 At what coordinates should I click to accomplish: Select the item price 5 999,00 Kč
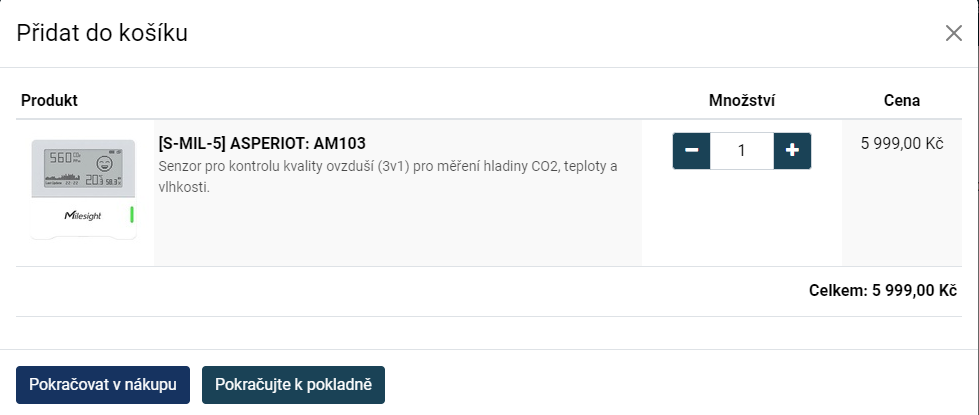[x=902, y=144]
